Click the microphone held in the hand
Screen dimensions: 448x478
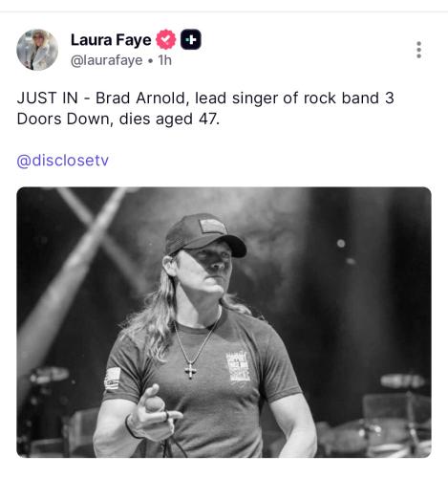click(155, 405)
